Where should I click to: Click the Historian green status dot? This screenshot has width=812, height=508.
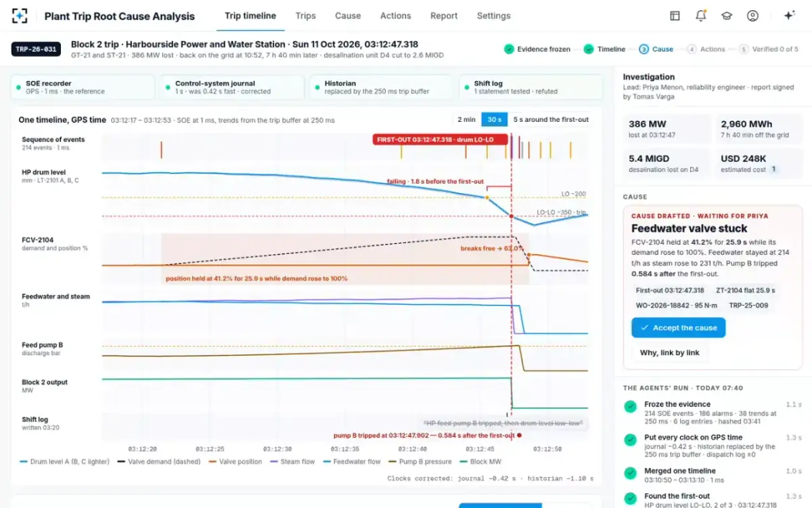[x=317, y=87]
